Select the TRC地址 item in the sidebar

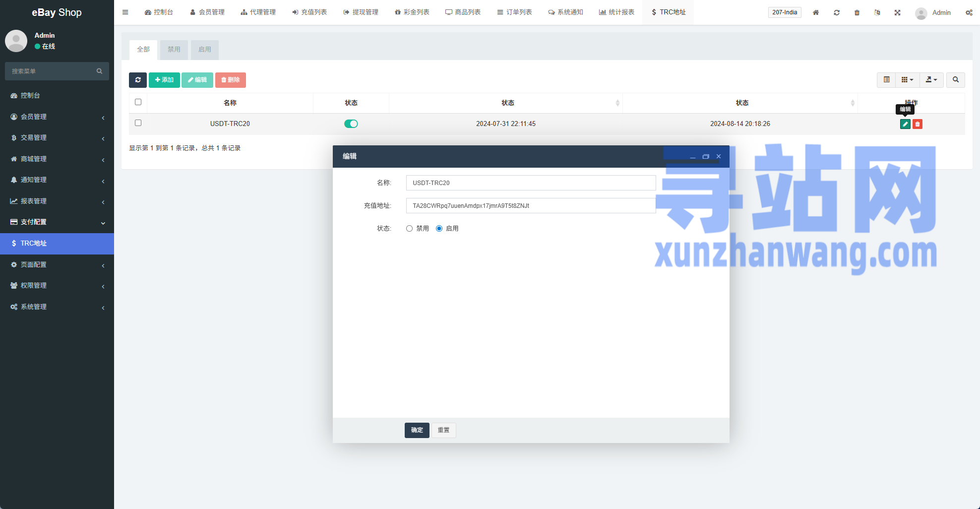57,244
